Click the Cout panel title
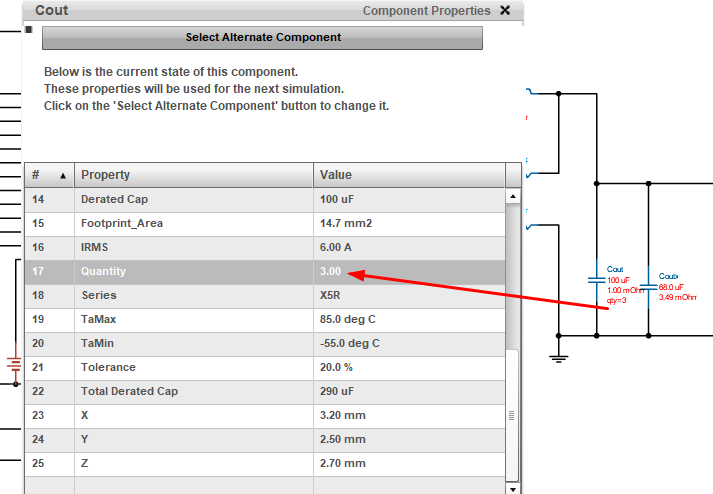 [x=52, y=10]
